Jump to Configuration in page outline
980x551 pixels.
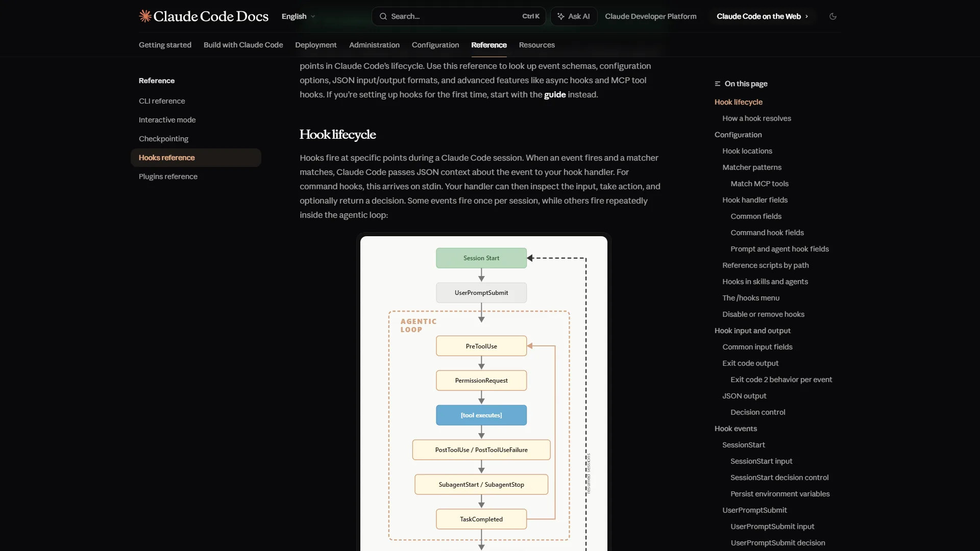(x=738, y=135)
